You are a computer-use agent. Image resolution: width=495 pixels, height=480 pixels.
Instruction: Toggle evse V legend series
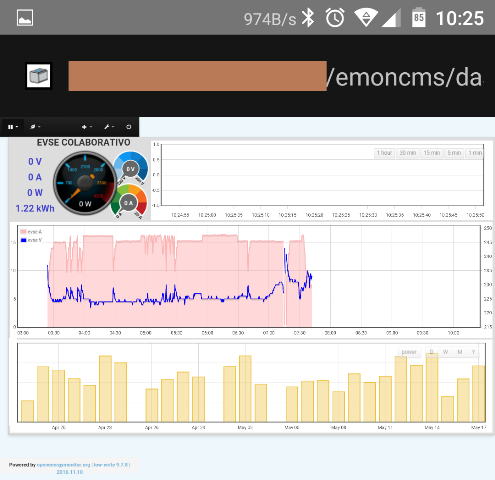pyautogui.click(x=31, y=240)
